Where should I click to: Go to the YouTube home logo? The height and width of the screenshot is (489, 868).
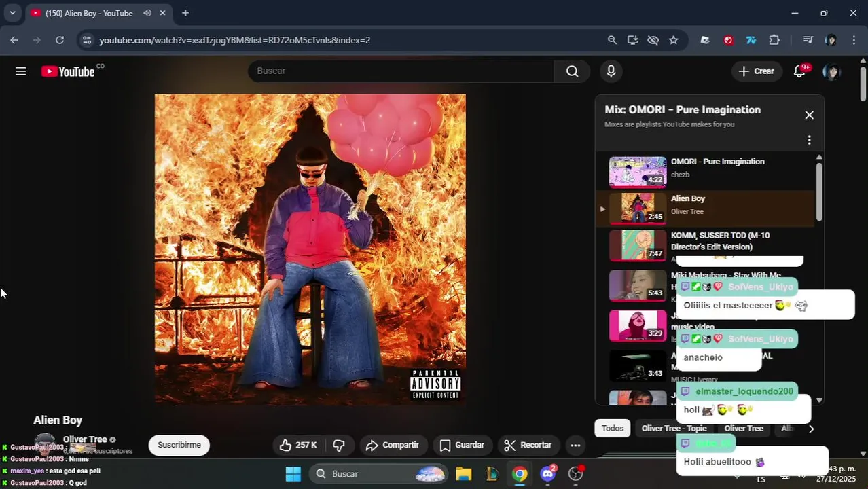pyautogui.click(x=68, y=71)
